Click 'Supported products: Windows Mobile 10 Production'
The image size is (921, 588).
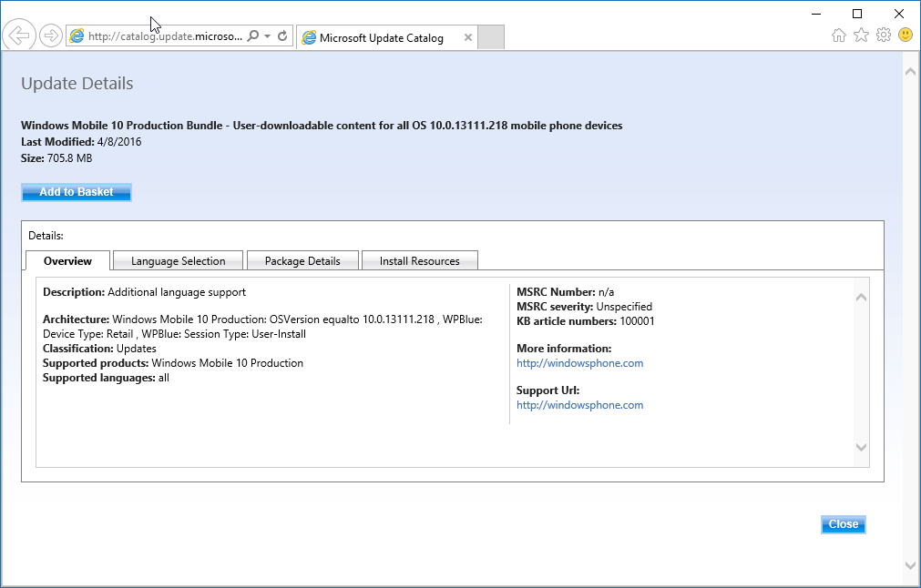tap(173, 363)
